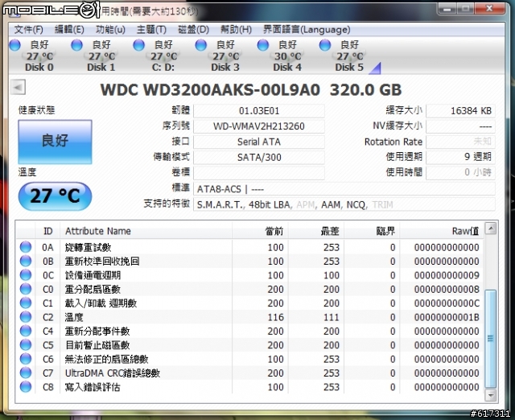Click the 臨界 column header
The image size is (515, 420).
(372, 231)
